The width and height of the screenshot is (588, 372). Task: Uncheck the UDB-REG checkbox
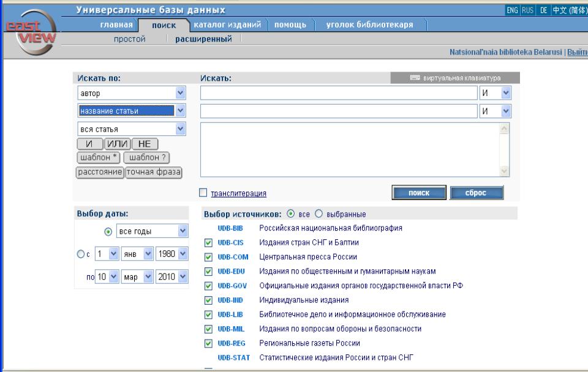click(x=208, y=343)
